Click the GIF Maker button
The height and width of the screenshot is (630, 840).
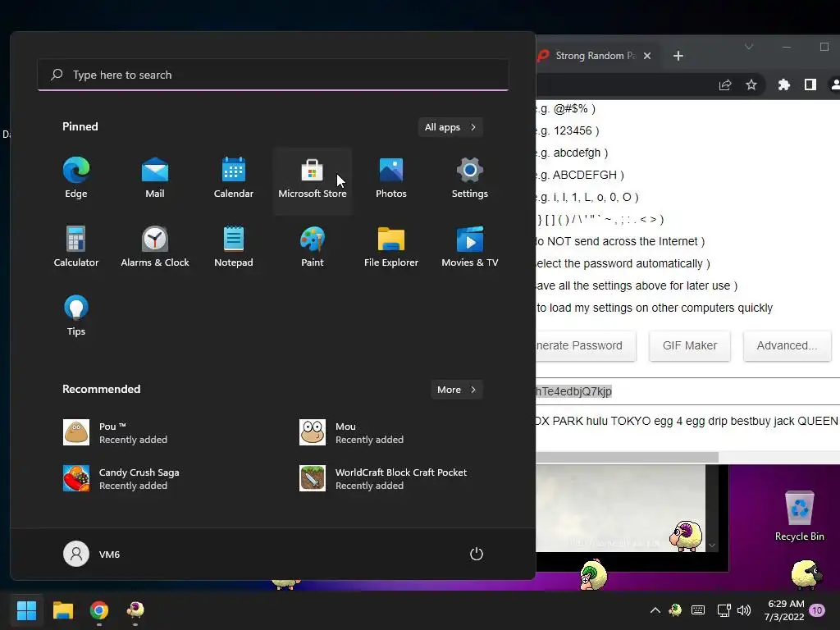[x=689, y=345]
